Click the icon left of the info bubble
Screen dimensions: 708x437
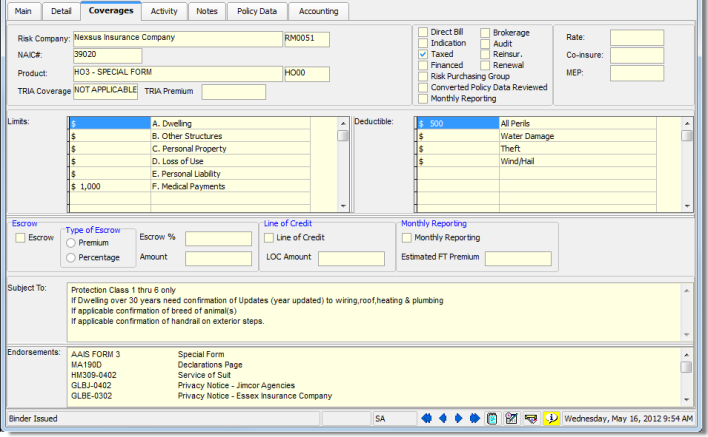click(x=531, y=418)
